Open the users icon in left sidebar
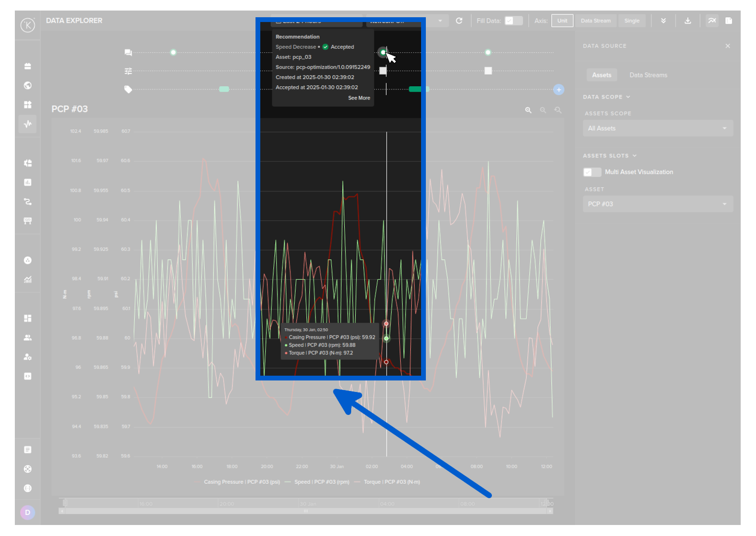This screenshot has height=536, width=756. tap(28, 337)
